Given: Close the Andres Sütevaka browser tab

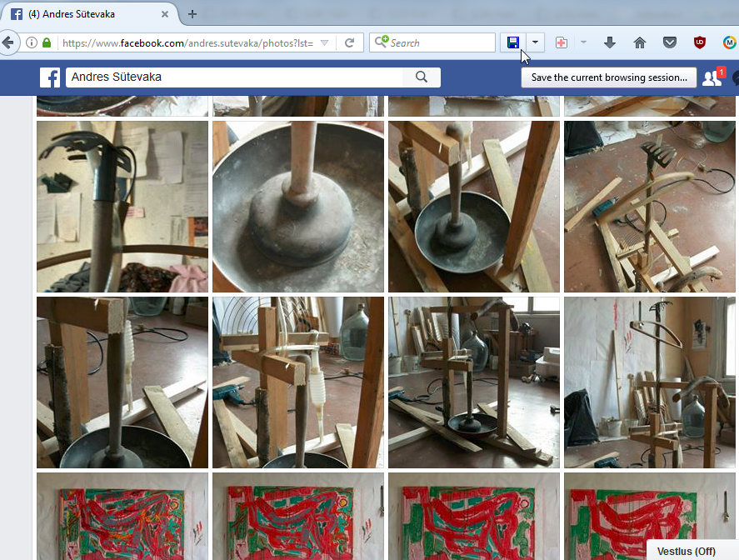Looking at the screenshot, I should tap(165, 14).
